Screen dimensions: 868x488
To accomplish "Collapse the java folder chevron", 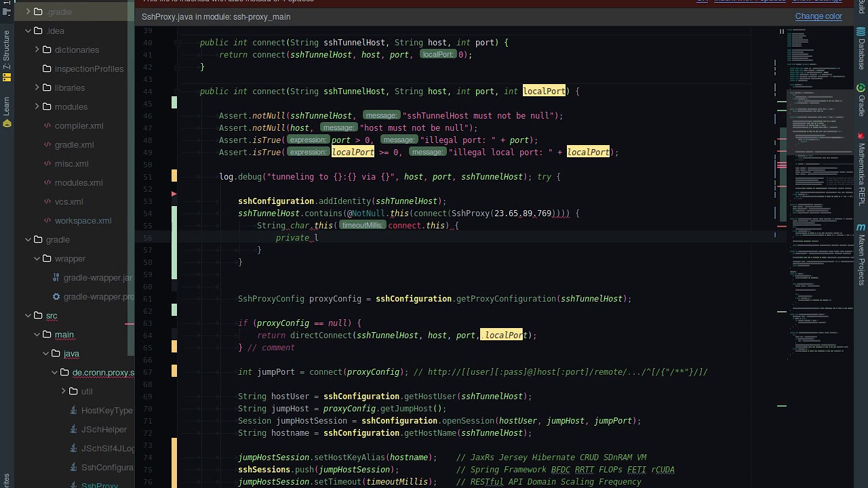I will pyautogui.click(x=46, y=353).
